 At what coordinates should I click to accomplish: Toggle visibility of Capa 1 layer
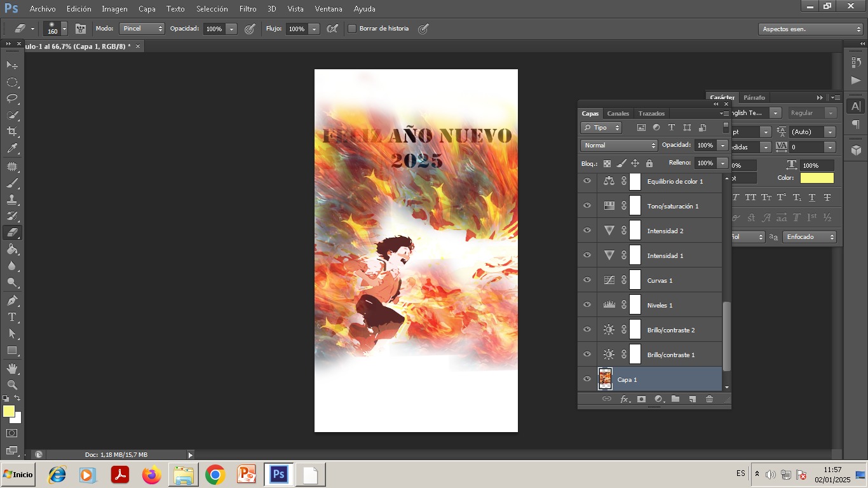tap(587, 379)
